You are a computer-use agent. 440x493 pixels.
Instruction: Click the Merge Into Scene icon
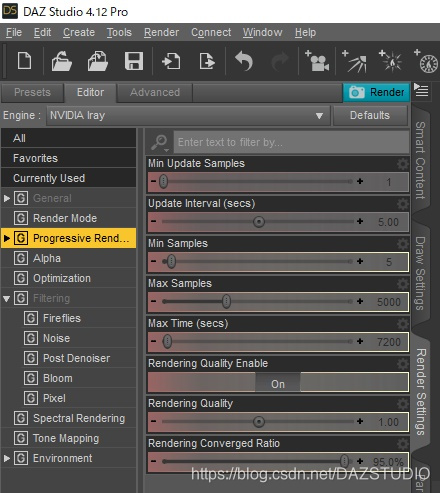(98, 61)
